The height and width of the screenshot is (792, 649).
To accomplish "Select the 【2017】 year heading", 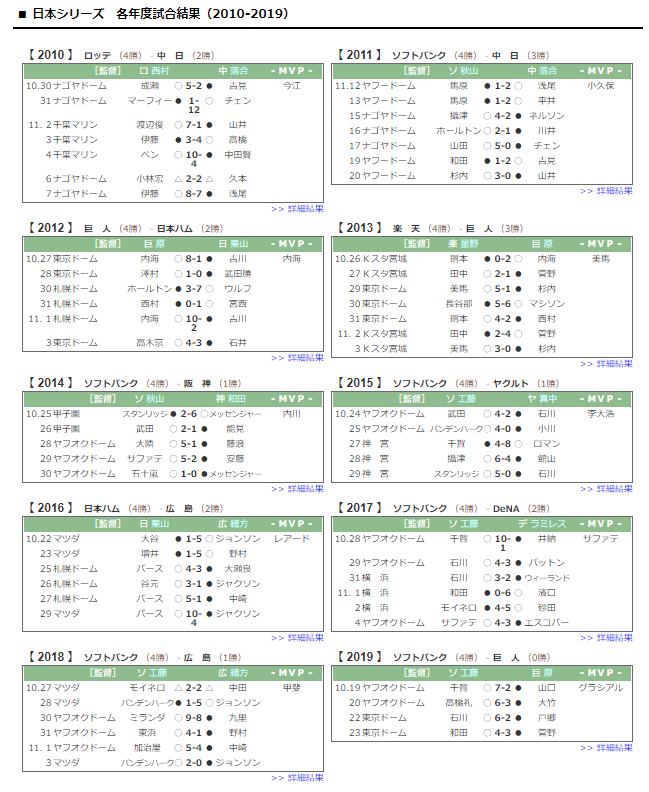I will [x=360, y=508].
